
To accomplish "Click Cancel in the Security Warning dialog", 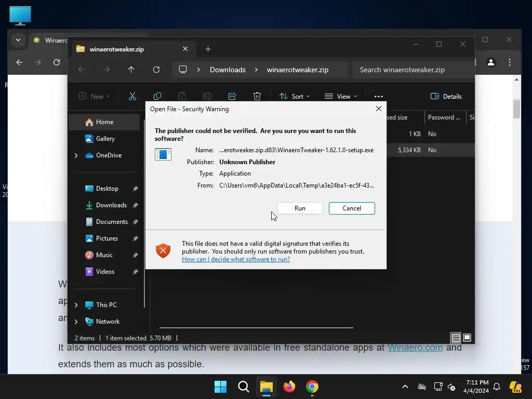I will 352,208.
